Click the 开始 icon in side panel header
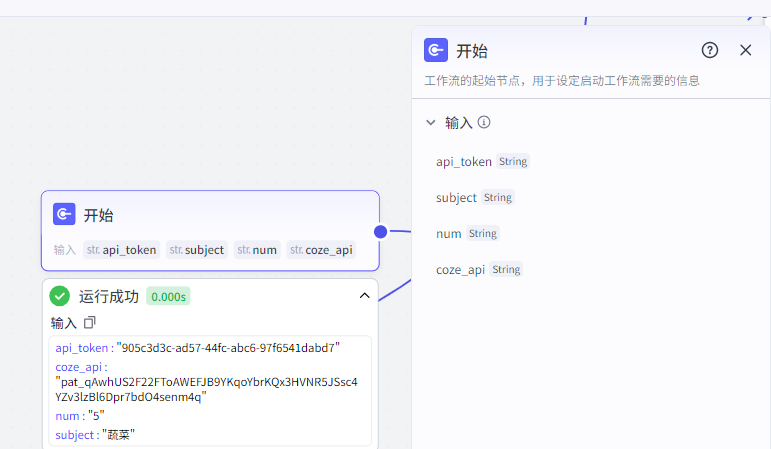This screenshot has height=449, width=771. click(436, 50)
